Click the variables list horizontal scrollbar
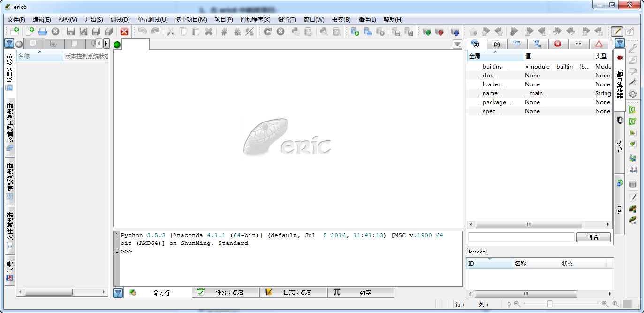The height and width of the screenshot is (313, 644). click(x=539, y=225)
